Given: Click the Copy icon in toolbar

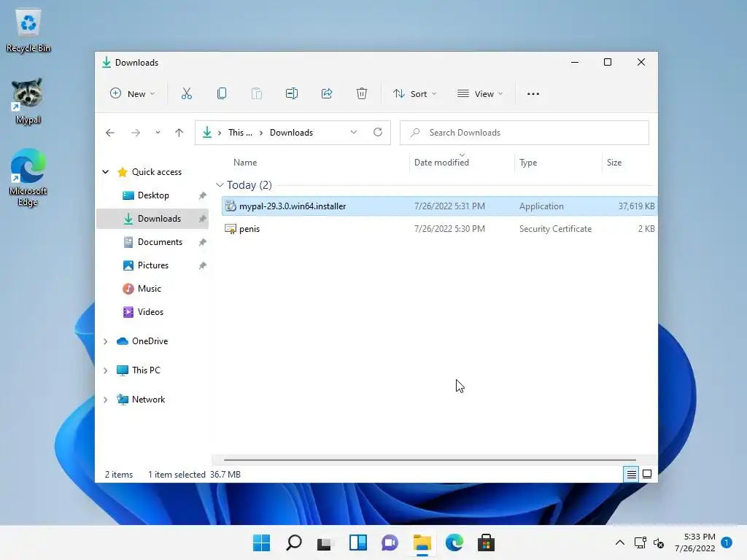Looking at the screenshot, I should click(222, 94).
